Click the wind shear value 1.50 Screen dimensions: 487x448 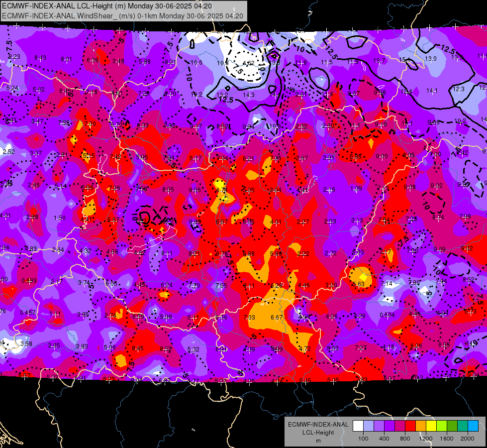click(x=60, y=218)
